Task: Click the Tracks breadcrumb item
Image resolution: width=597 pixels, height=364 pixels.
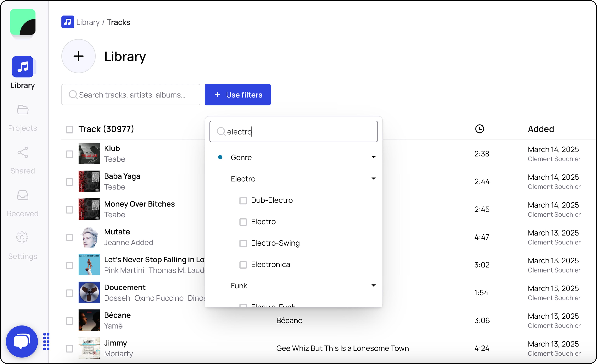Action: click(x=118, y=22)
